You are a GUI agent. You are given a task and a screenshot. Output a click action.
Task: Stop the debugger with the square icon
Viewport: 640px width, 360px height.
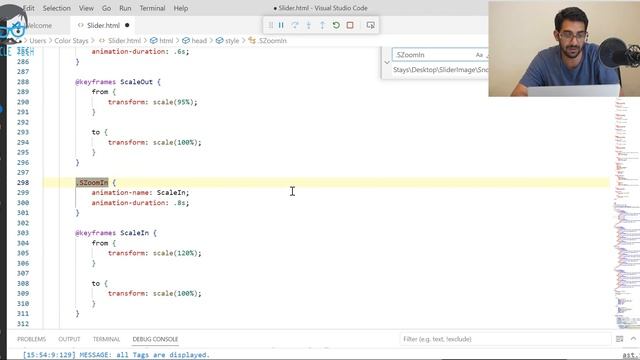(x=350, y=25)
